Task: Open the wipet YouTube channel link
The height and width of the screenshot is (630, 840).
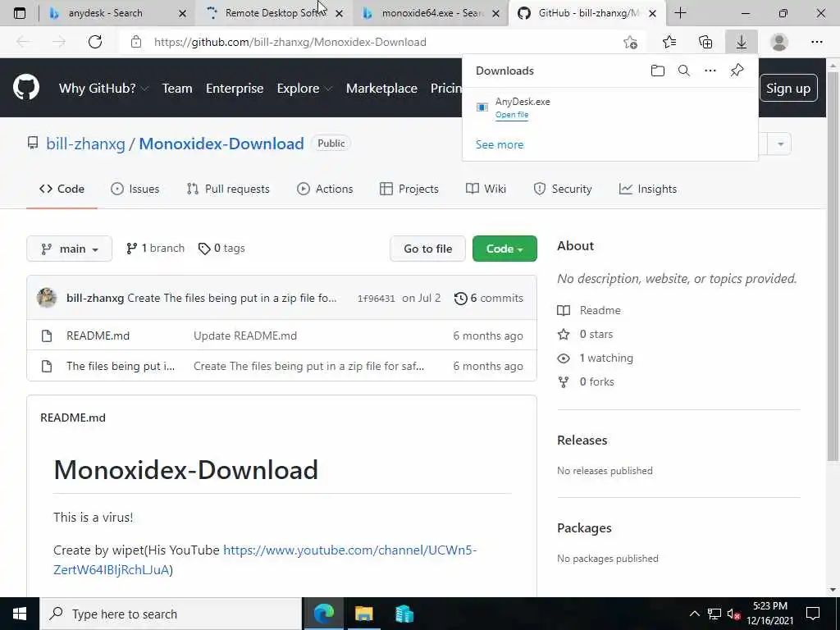Action: pos(265,559)
